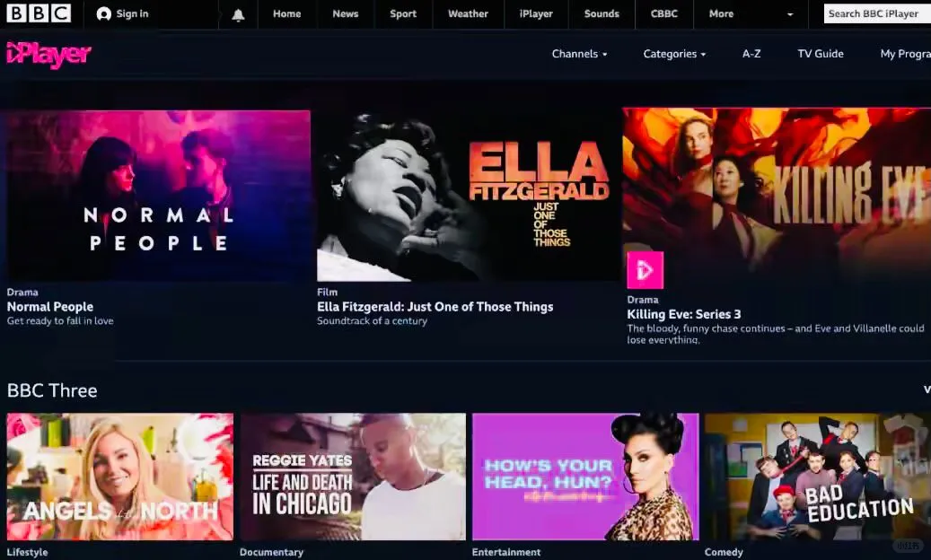The height and width of the screenshot is (560, 931).
Task: Expand the Categories dropdown
Action: 674,54
